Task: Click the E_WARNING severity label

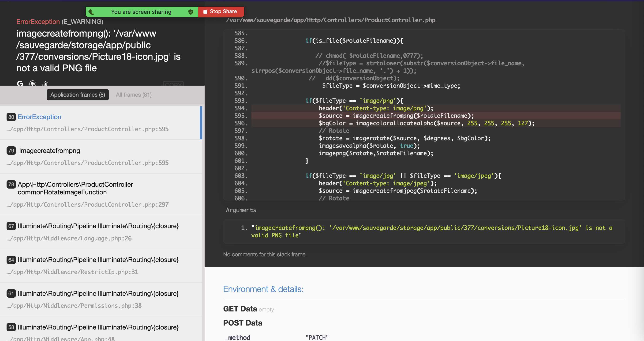Action: [82, 22]
